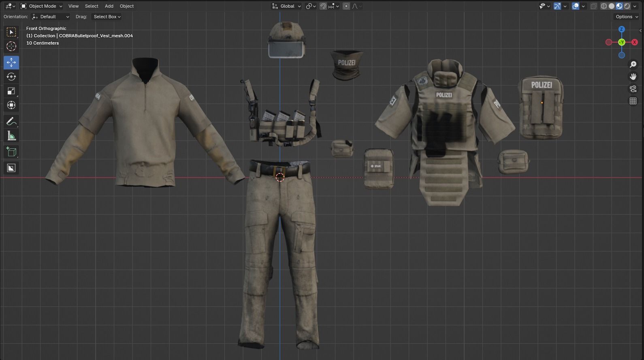Click the '10 Centimeters' grid scale text
644x360 pixels.
[43, 43]
